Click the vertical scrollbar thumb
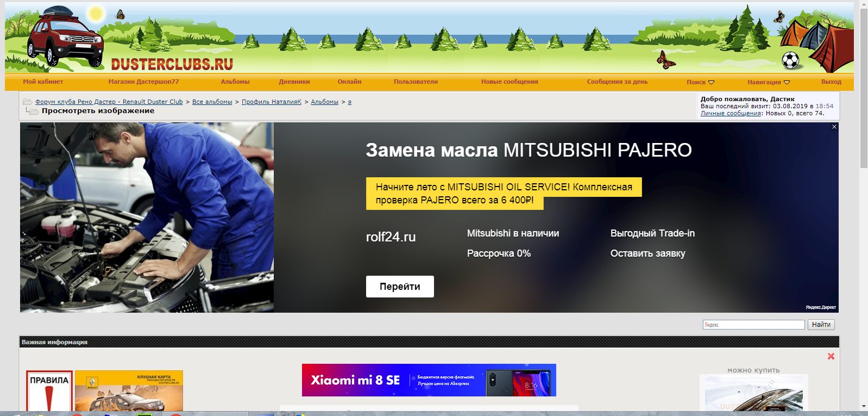The width and height of the screenshot is (868, 416). pos(864,88)
